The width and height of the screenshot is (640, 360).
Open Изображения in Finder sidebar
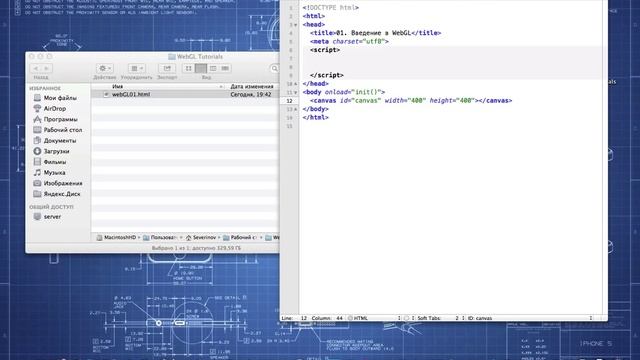(62, 183)
